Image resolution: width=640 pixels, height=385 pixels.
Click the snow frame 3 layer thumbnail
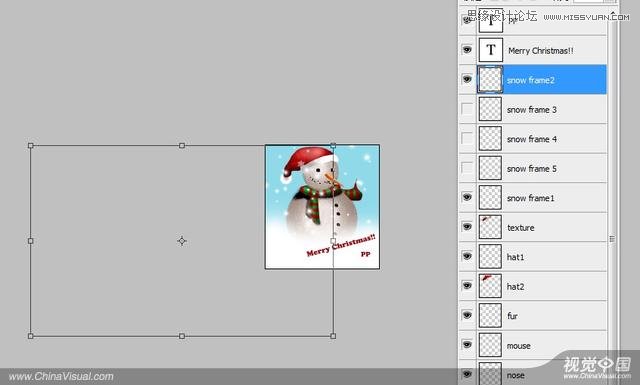(490, 109)
